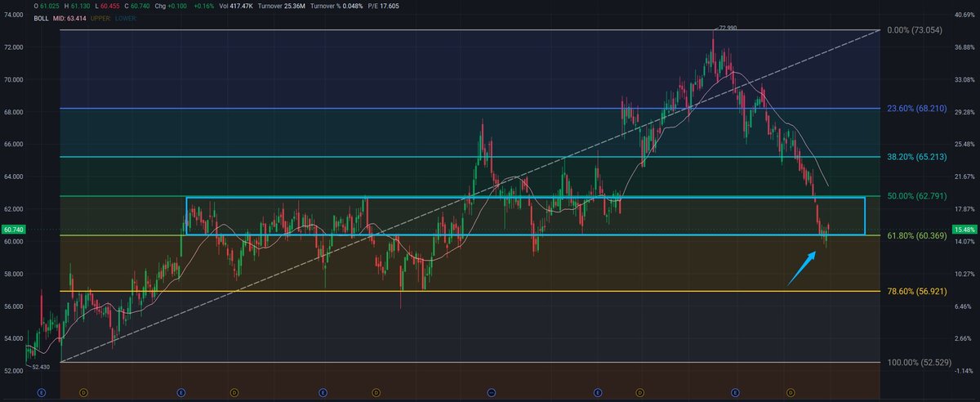Click the 21.67% percent axis label
Screen dimensions: 980x402
[x=964, y=176]
